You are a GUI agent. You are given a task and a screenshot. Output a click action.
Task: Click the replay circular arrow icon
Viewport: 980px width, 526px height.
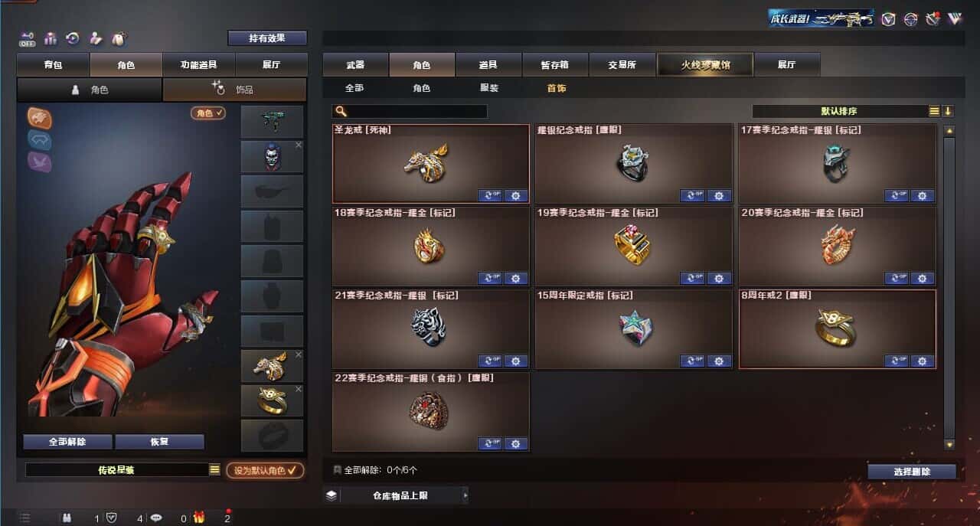tap(73, 38)
